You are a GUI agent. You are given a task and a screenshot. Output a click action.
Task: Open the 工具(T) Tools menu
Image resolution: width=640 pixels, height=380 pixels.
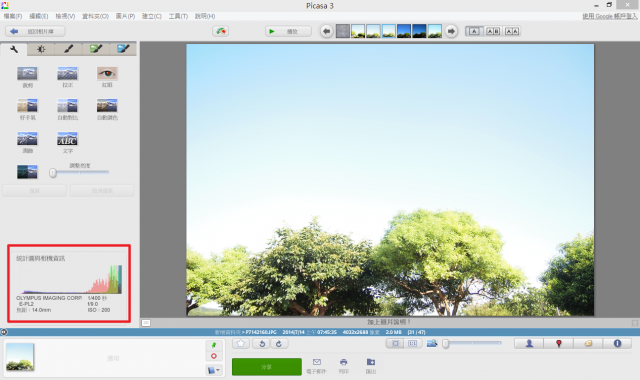tap(178, 16)
